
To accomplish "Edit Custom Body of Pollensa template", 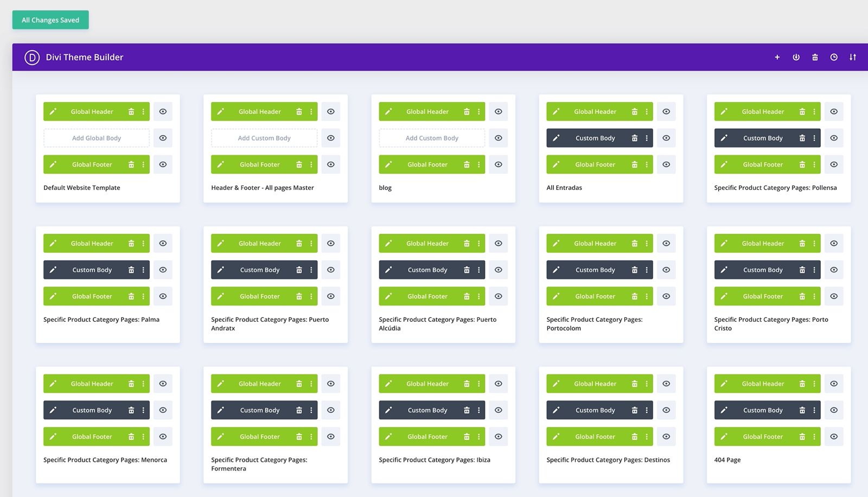I will 724,138.
